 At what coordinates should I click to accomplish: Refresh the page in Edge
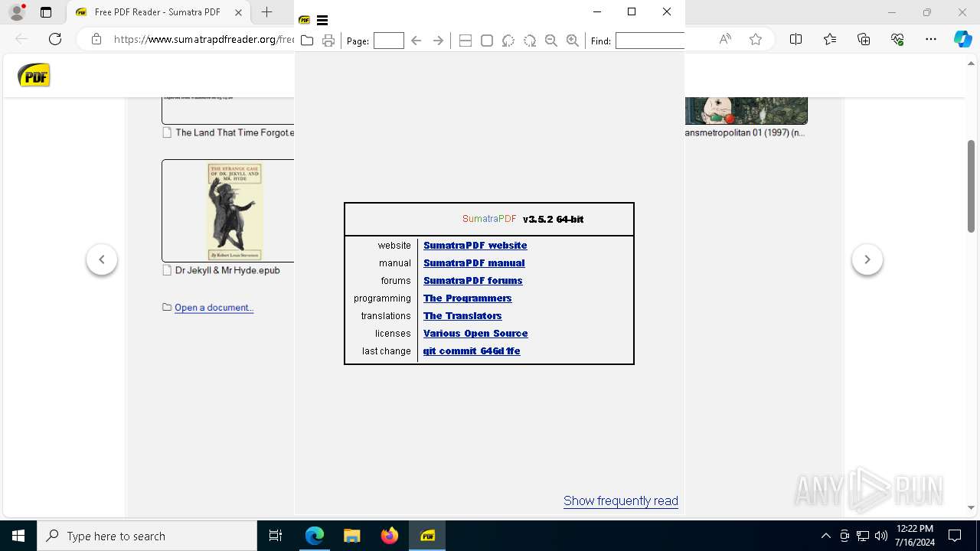(55, 39)
